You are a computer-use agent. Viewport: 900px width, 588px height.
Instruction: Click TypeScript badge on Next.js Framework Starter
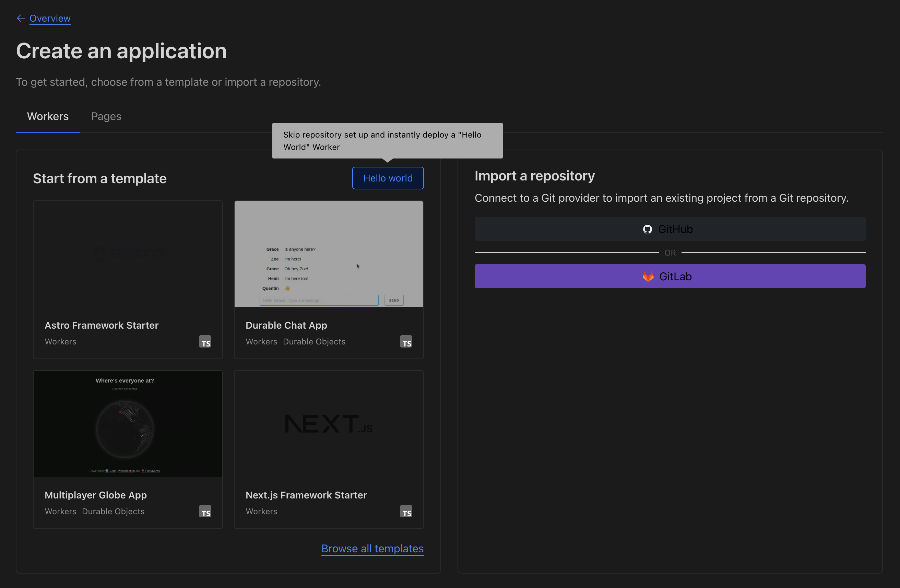coord(406,511)
